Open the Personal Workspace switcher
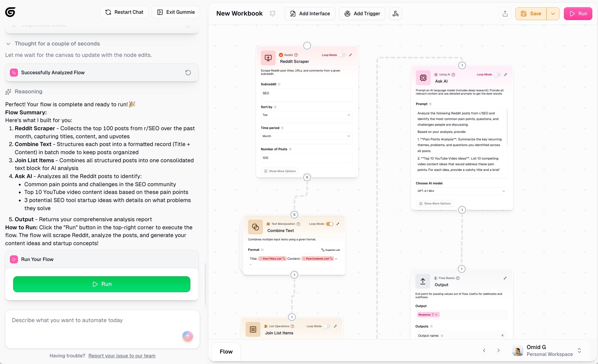The width and height of the screenshot is (598, 364). pos(547,351)
